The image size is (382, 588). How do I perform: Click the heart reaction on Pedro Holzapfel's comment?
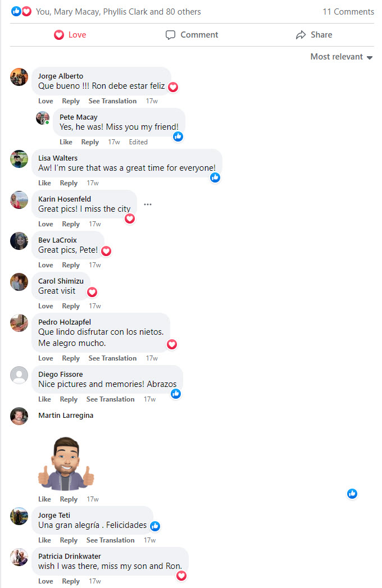172,344
